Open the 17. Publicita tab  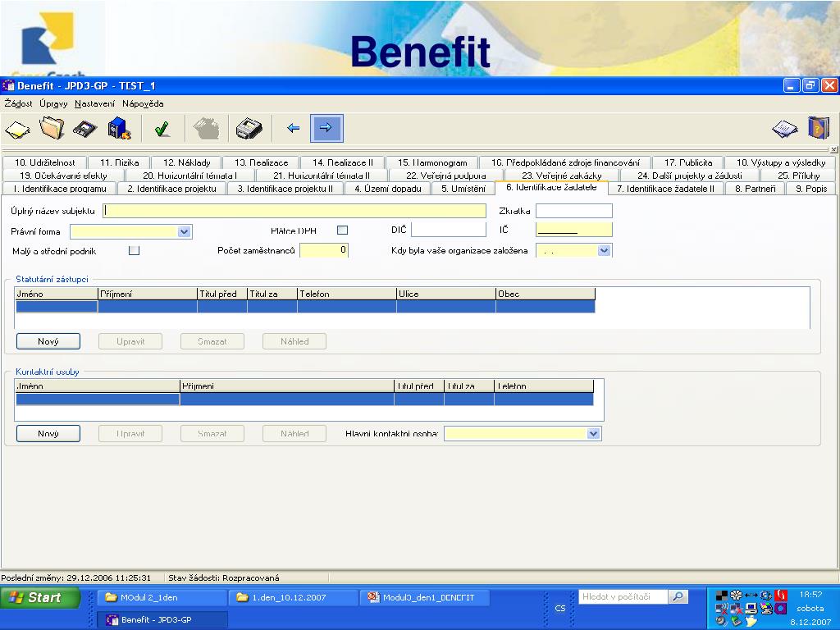[x=688, y=162]
